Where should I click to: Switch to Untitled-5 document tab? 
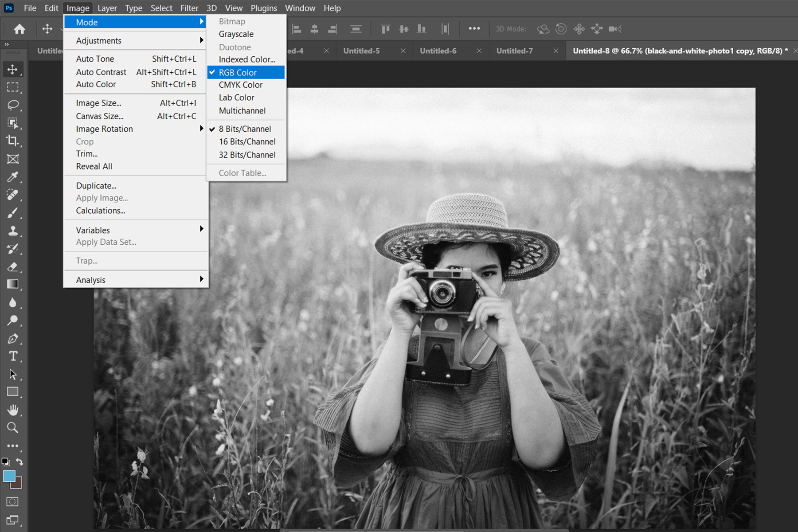pyautogui.click(x=361, y=51)
